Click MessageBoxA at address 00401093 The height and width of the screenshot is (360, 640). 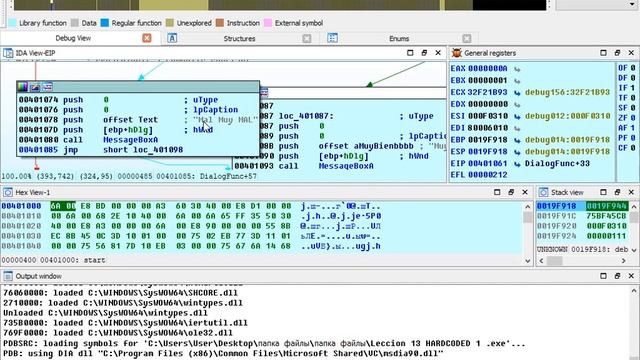[x=346, y=166]
